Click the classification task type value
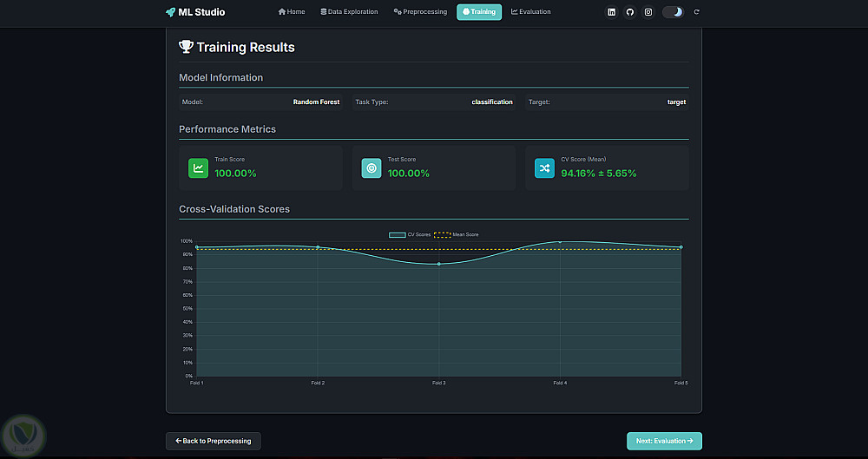Screen dimensions: 868x459 click(492, 102)
